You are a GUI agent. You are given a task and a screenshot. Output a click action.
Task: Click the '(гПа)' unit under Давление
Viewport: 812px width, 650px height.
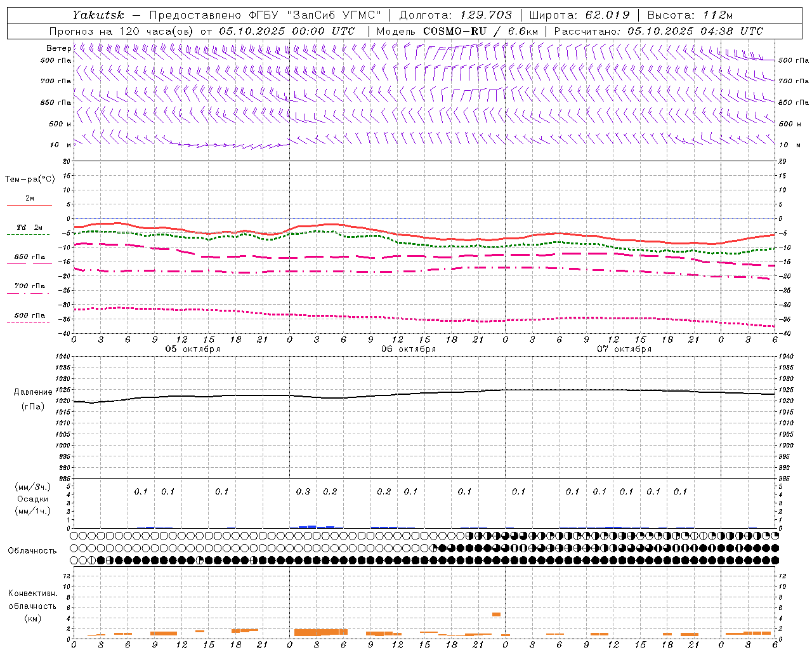point(33,406)
